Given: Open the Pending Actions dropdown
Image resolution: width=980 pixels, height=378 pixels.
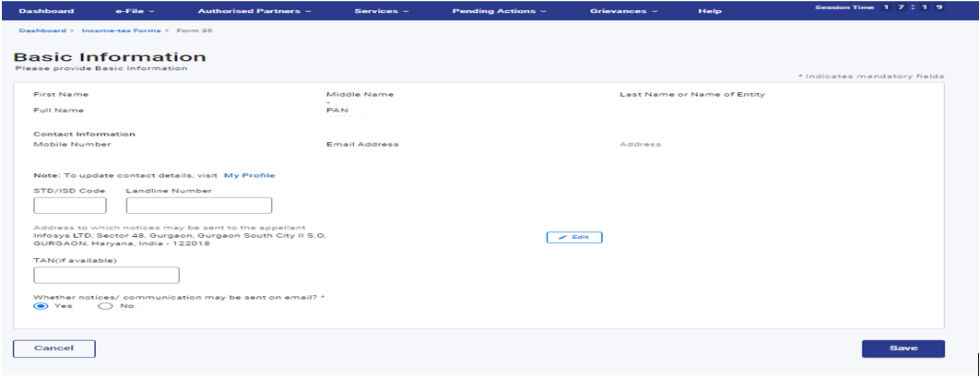Looking at the screenshot, I should (x=499, y=11).
